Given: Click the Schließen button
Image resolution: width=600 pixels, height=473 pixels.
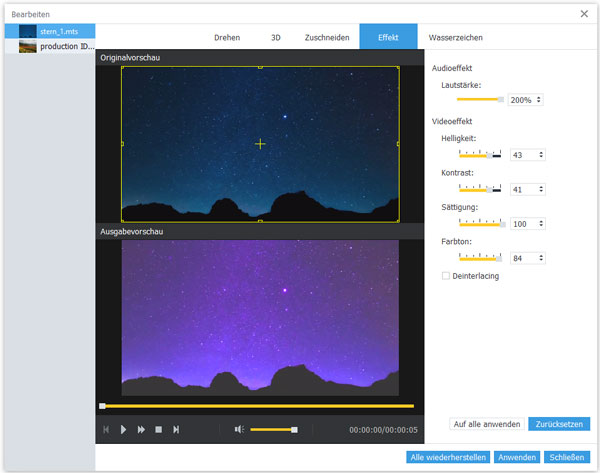Looking at the screenshot, I should [567, 457].
